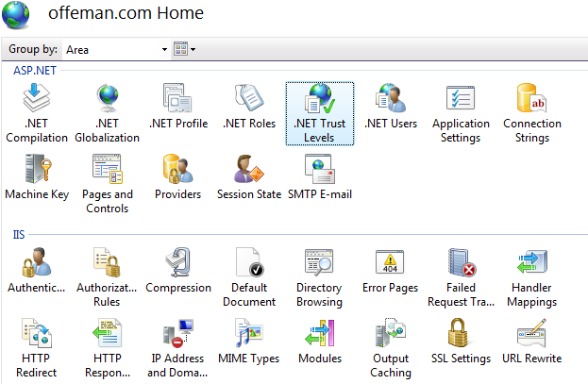Open Pages and Controls settings

tap(107, 184)
